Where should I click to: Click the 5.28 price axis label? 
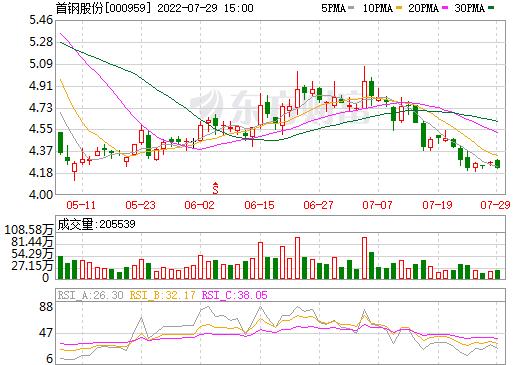coord(41,42)
